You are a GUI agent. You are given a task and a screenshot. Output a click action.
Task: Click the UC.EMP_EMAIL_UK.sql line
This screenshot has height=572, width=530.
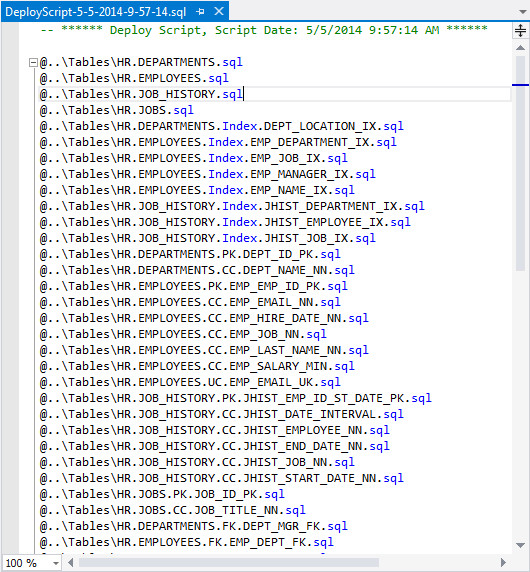coord(190,383)
